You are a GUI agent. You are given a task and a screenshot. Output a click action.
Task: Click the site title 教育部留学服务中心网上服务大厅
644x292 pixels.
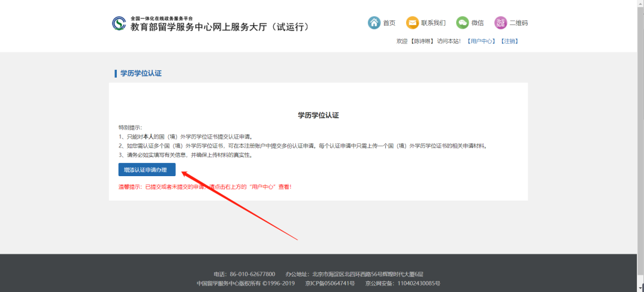pyautogui.click(x=219, y=27)
